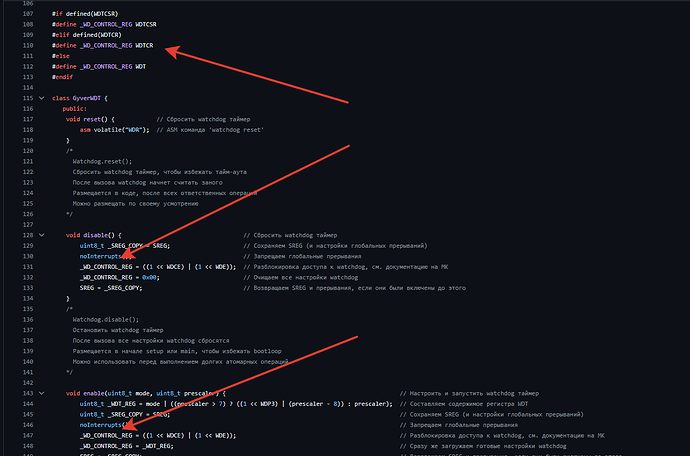This screenshot has height=456, width=690.
Task: Collapse the void disable() function block
Action: (42, 235)
